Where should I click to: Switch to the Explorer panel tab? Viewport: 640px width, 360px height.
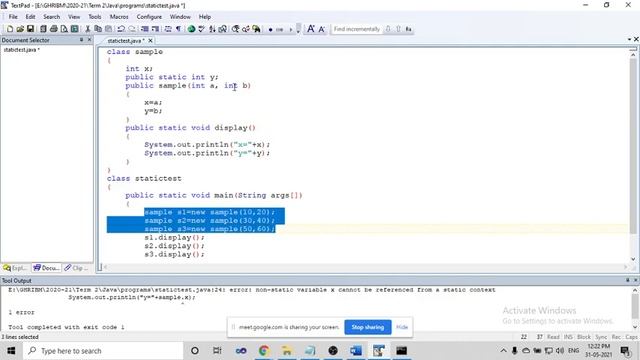(16, 268)
